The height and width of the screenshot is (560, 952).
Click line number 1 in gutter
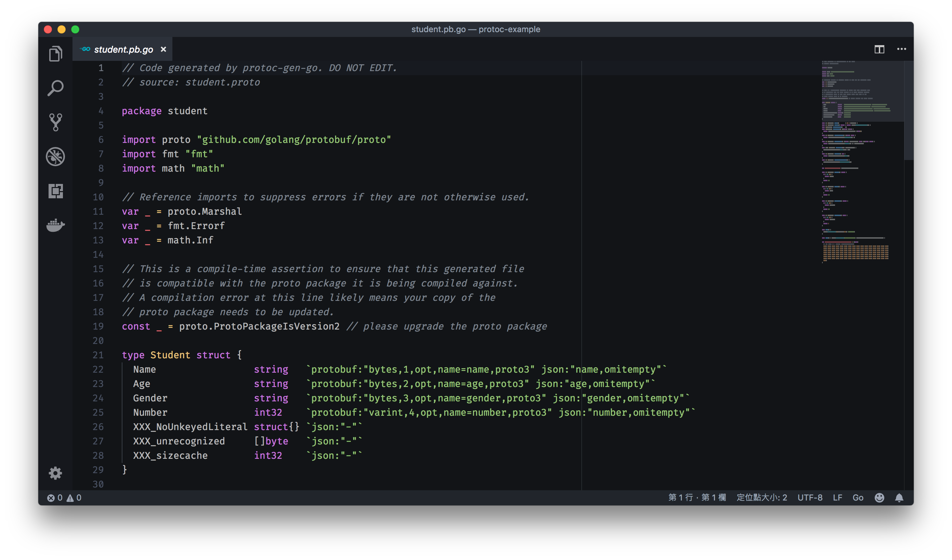tap(101, 68)
